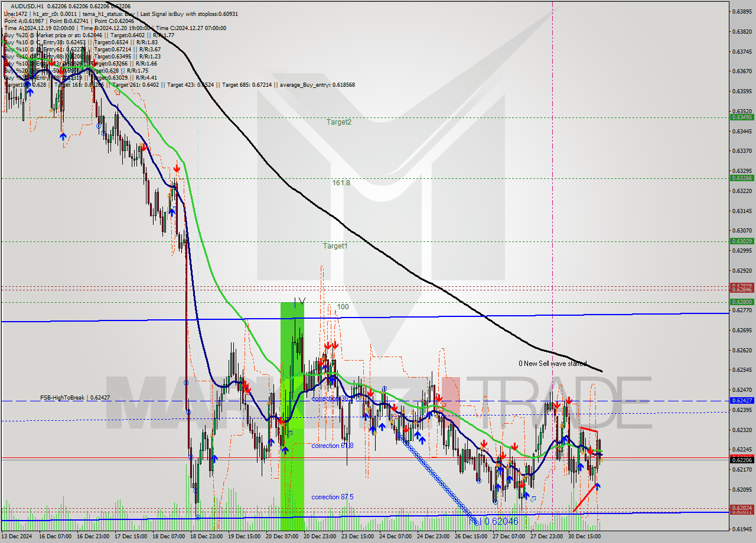Click the 0.63445 price axis value
756x543 pixels.
click(742, 131)
